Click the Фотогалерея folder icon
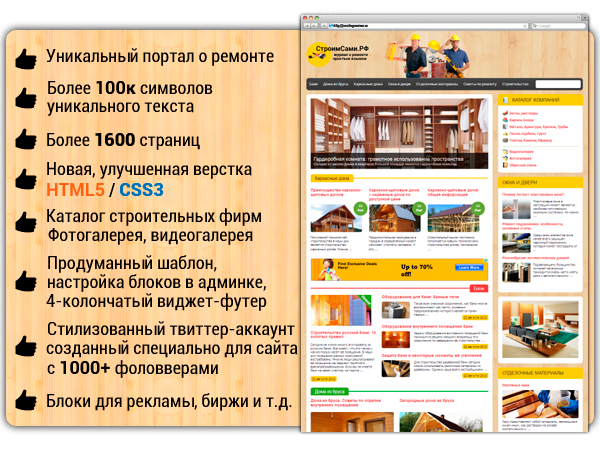The image size is (600, 457). click(x=505, y=158)
